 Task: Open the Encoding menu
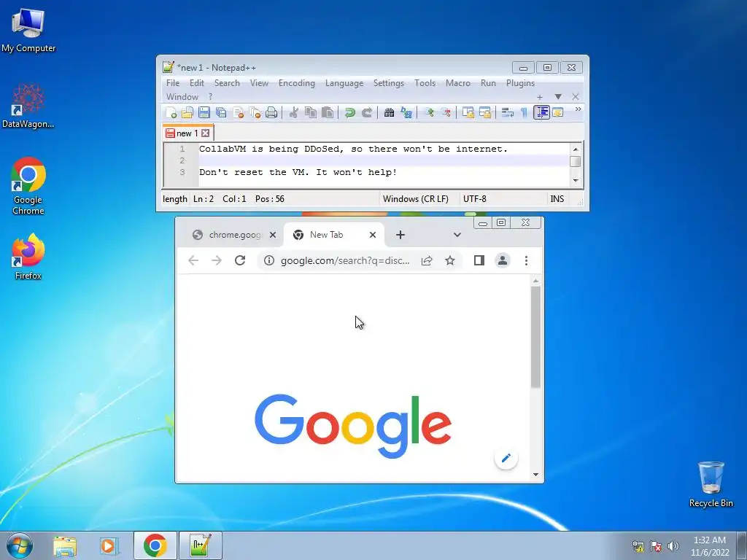pyautogui.click(x=296, y=83)
